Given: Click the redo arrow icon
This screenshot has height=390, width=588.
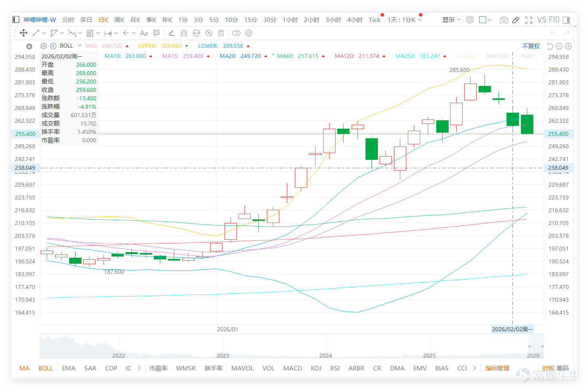Looking at the screenshot, I should click(566, 33).
